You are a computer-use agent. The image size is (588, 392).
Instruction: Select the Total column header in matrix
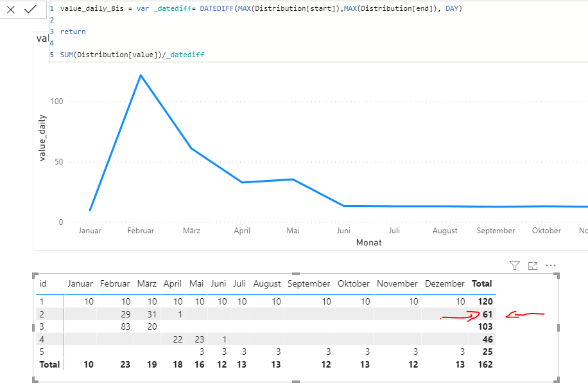point(482,283)
